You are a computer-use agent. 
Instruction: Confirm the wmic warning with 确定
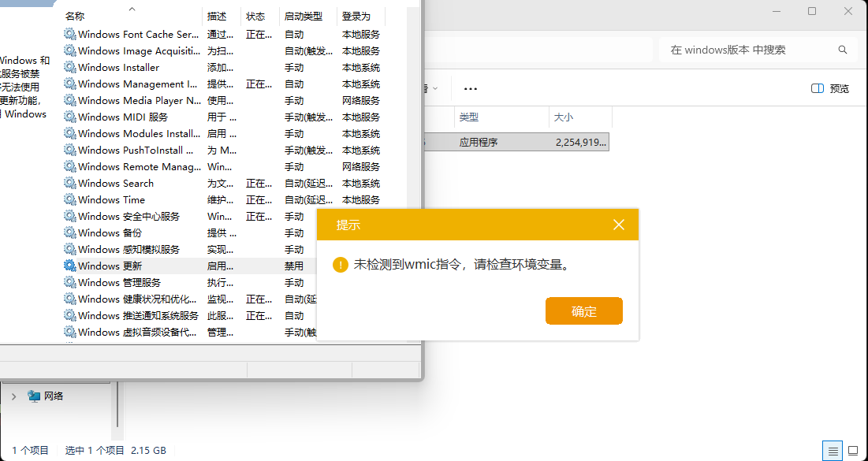pos(584,311)
